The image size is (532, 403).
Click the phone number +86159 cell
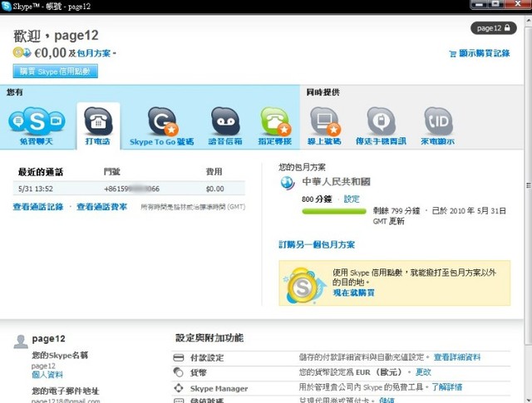tap(131, 189)
